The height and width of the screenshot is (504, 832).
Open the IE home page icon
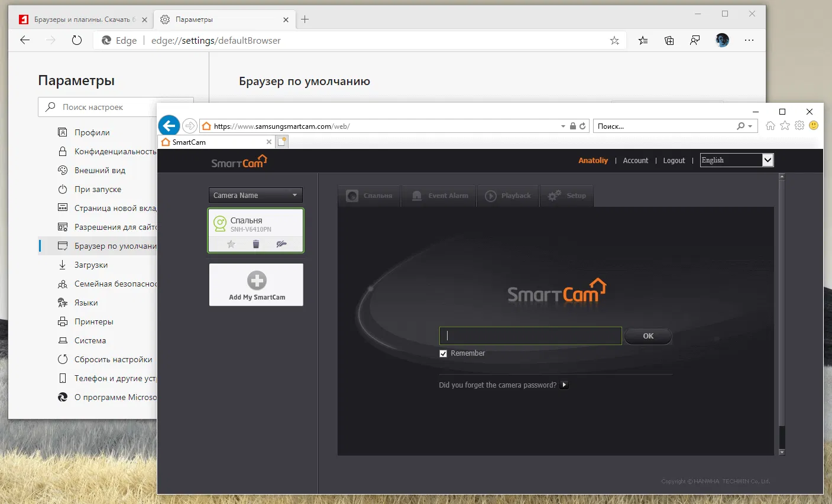770,125
